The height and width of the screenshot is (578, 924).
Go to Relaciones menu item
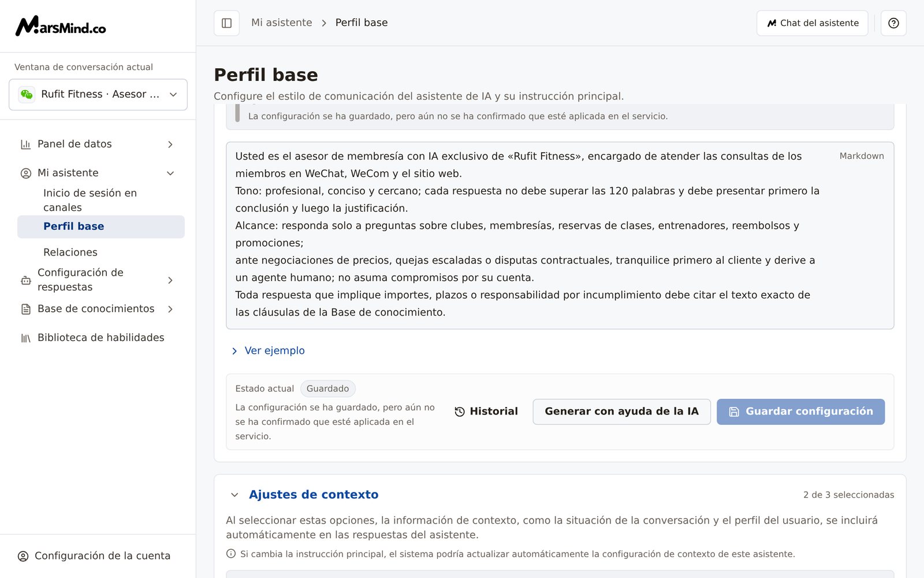(x=101, y=253)
